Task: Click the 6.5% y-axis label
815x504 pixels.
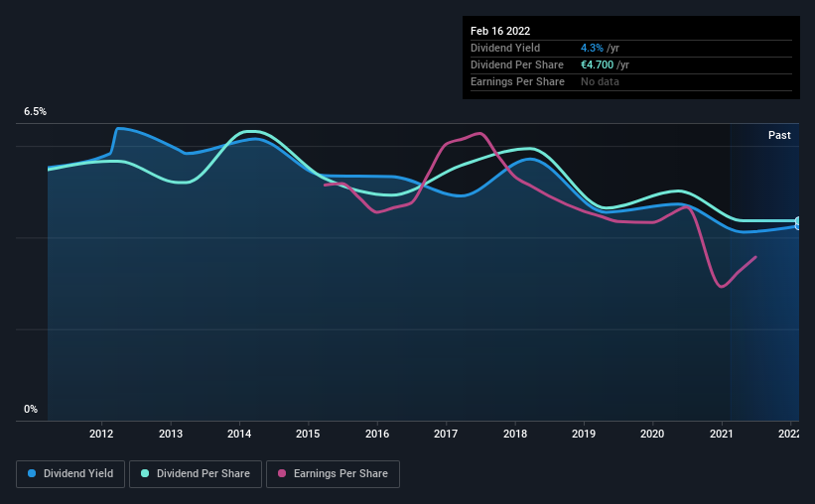Action: tap(35, 112)
